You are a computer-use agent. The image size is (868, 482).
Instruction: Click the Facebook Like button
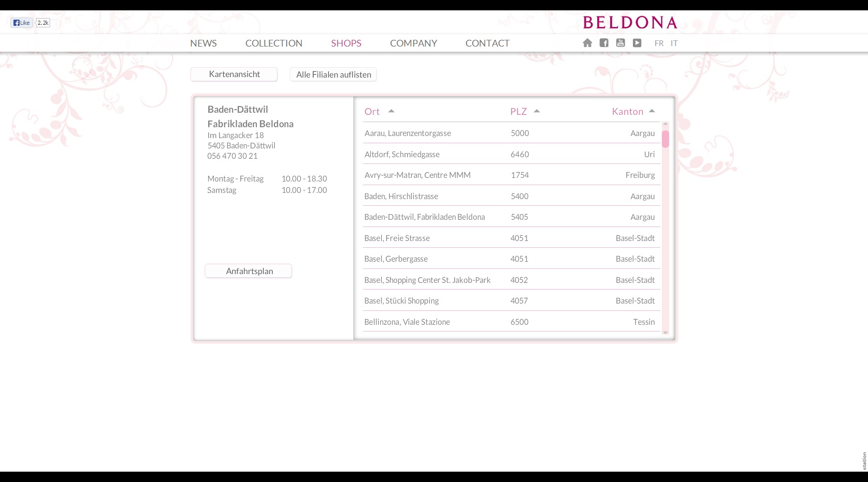22,23
